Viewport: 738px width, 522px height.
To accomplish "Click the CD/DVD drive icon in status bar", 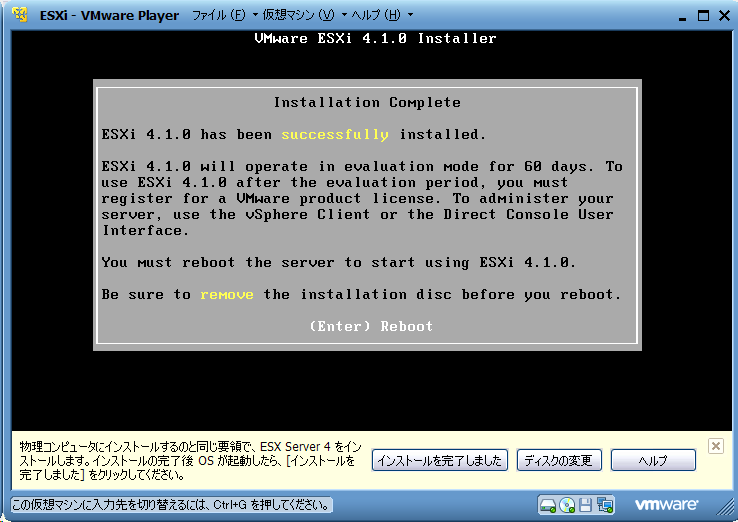I will click(567, 506).
